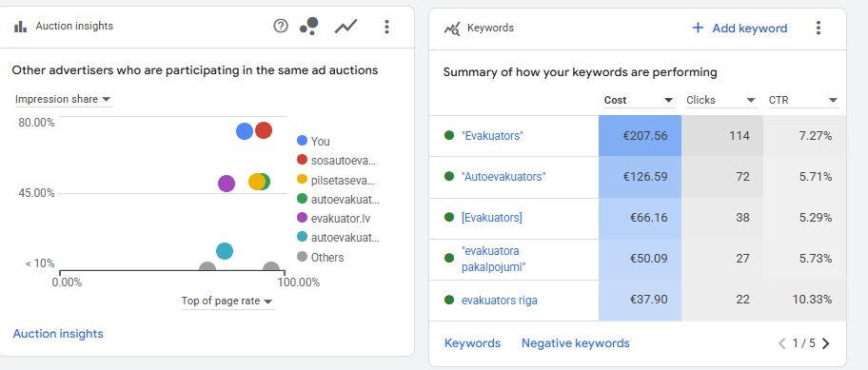Screen dimensions: 868x370
Task: Click status dot for evakuators riga keyword
Action: (449, 300)
